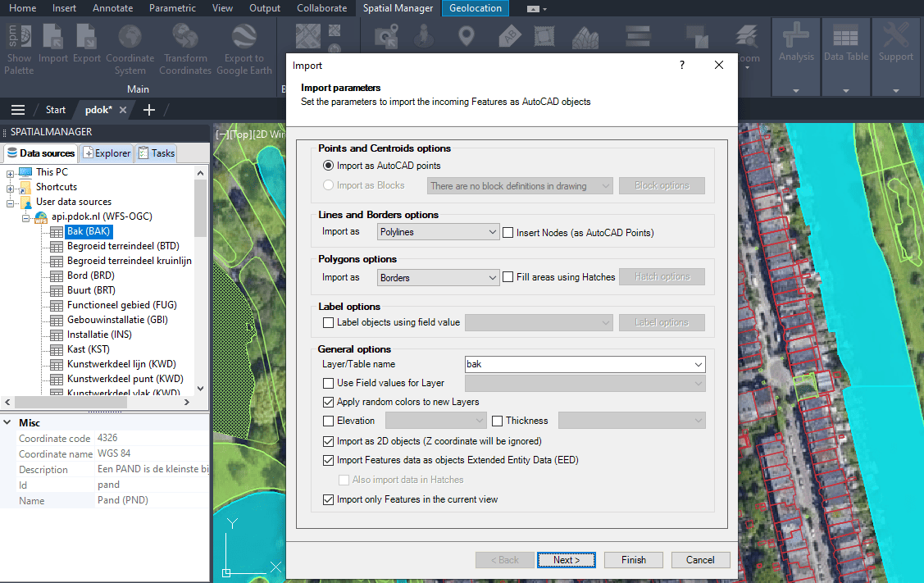Open the Support ribbon panel
Image resolution: width=924 pixels, height=583 pixels.
[895, 57]
